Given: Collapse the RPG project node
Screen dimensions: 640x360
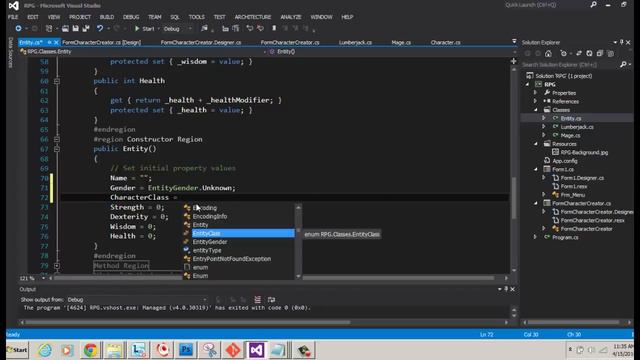Looking at the screenshot, I should pos(527,84).
